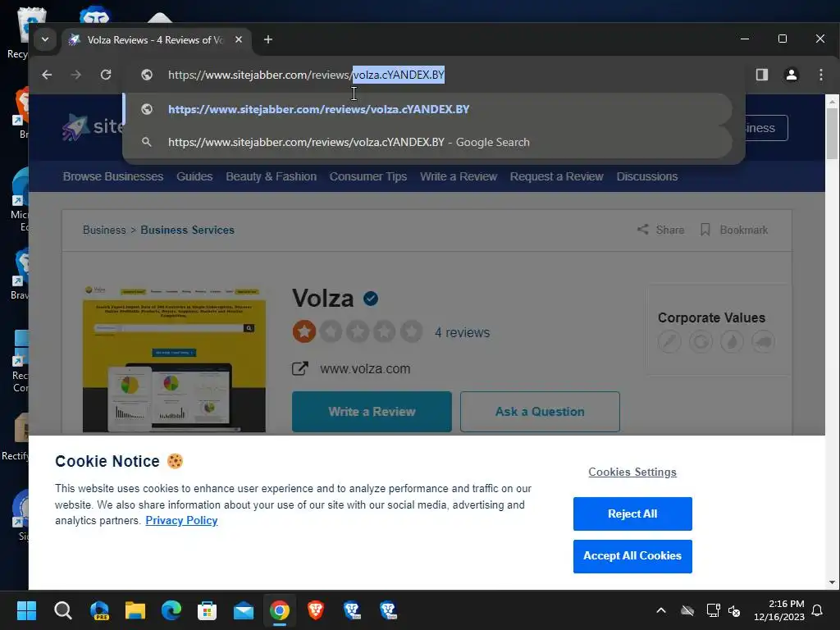Bookmark the Volza business
840x630 pixels.
(x=734, y=230)
